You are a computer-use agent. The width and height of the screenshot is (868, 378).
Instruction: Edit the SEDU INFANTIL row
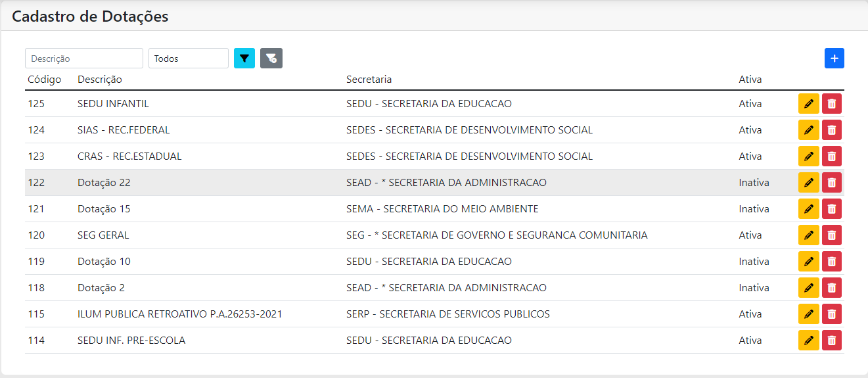coord(809,104)
